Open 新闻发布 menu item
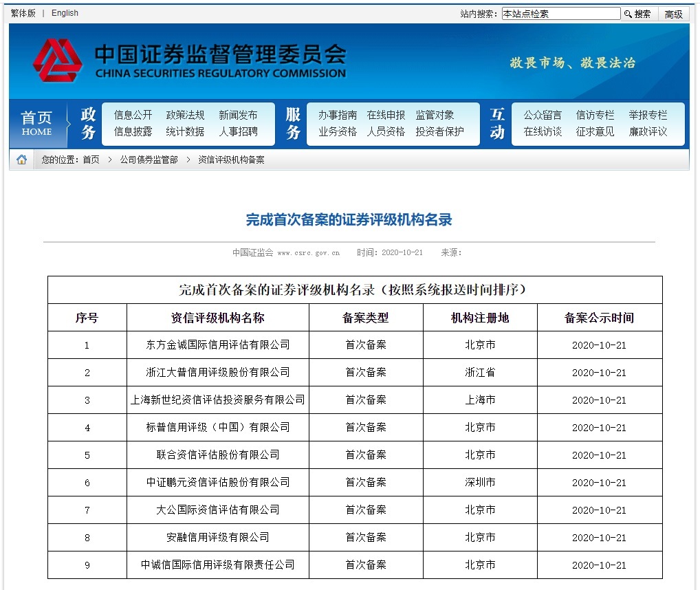 point(238,115)
